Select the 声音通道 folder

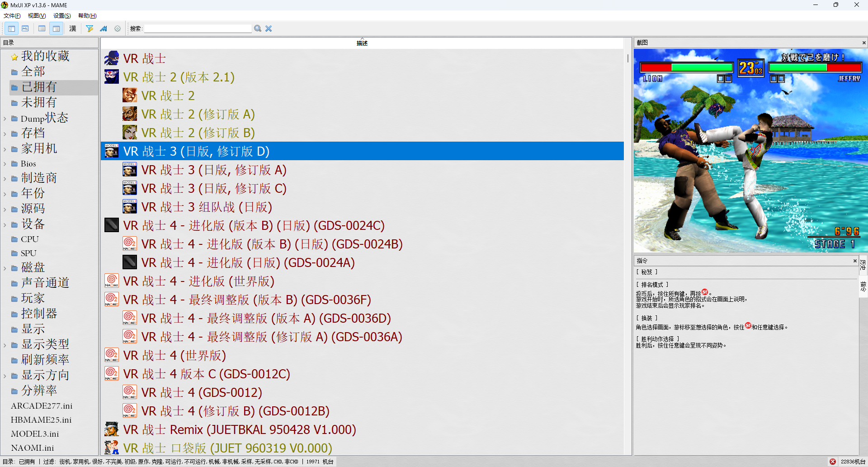tap(45, 283)
